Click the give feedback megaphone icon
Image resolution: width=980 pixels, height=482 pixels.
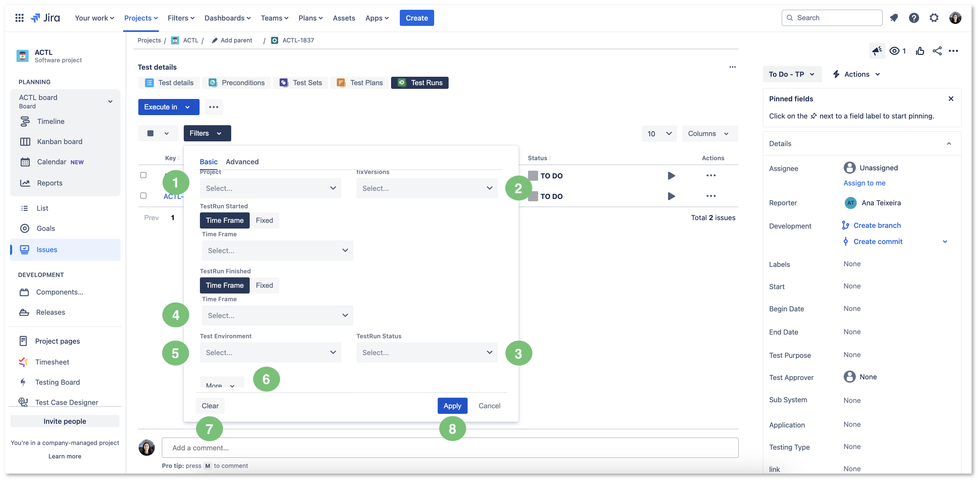877,50
